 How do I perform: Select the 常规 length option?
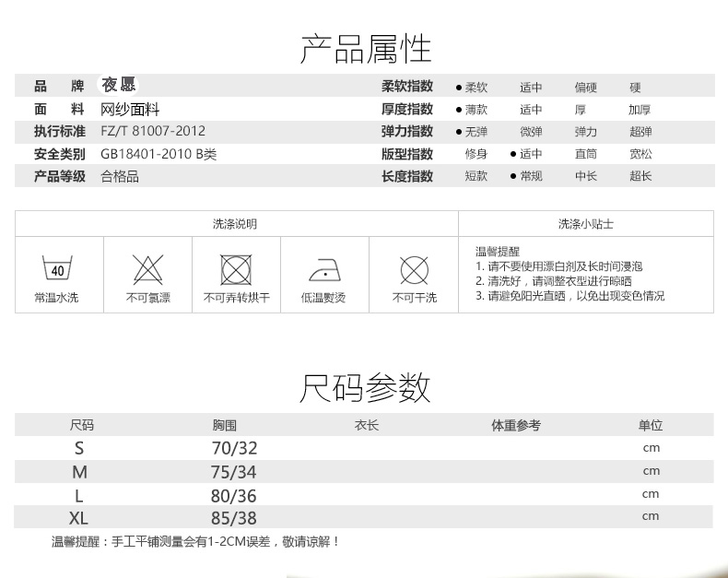point(531,176)
